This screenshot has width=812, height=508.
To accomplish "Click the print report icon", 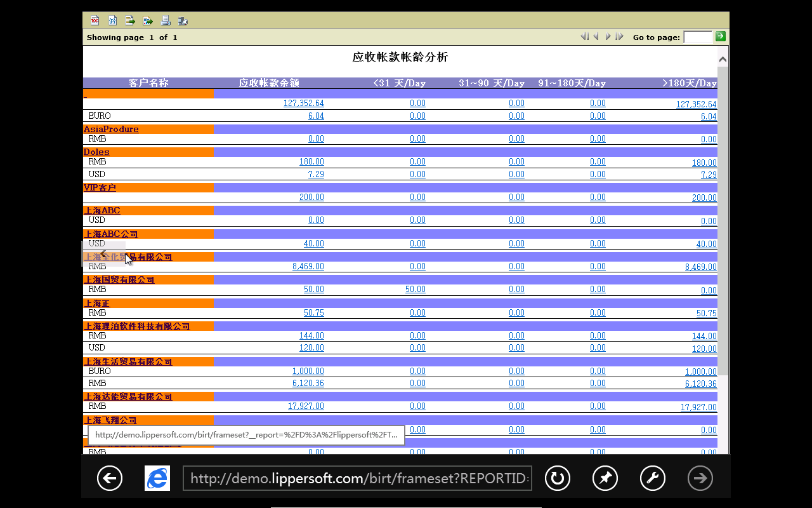I will coord(165,20).
